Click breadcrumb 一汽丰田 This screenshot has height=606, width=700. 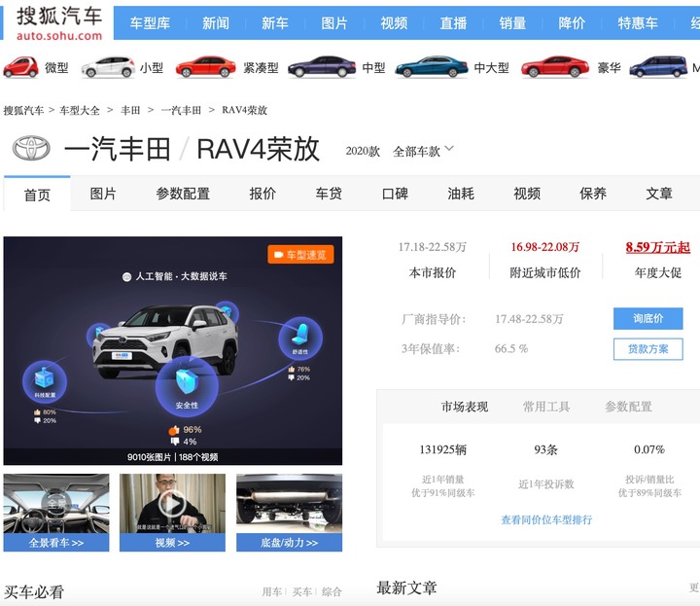(181, 110)
